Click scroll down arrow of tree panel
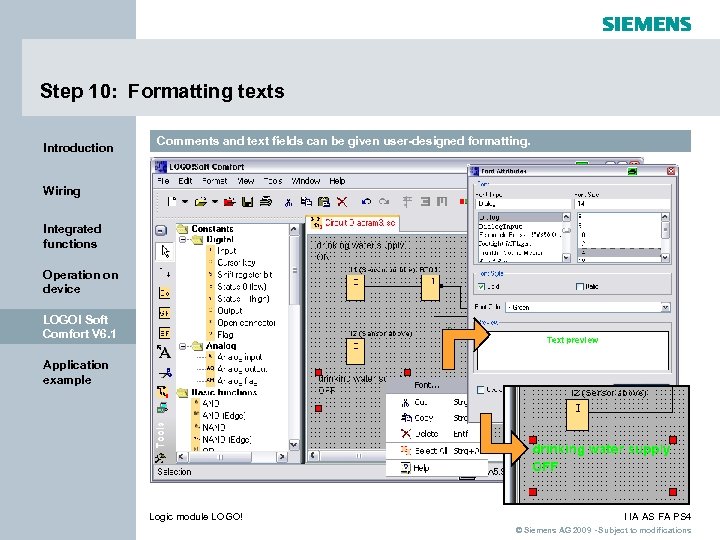This screenshot has height=540, width=720. click(x=294, y=445)
